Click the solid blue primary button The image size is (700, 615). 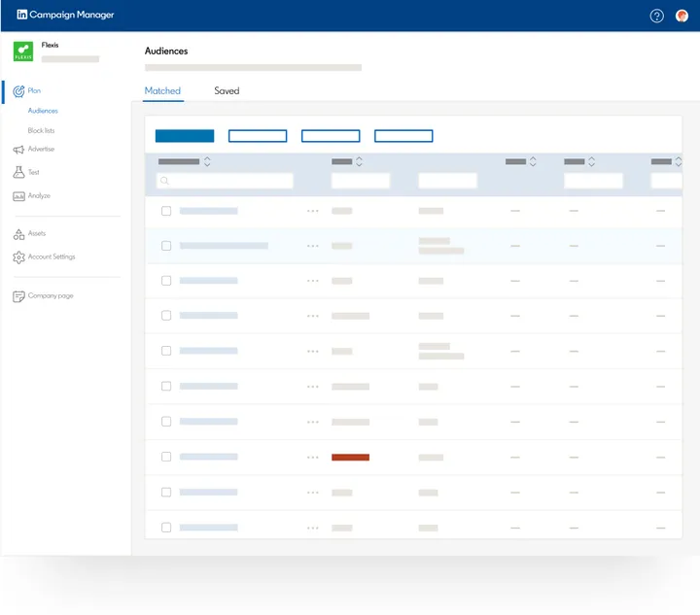coord(185,136)
